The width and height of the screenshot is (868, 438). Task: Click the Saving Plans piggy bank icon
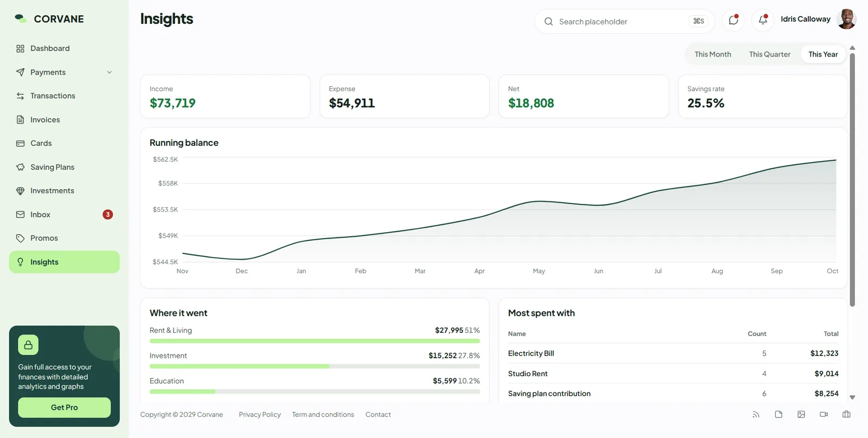pos(21,167)
